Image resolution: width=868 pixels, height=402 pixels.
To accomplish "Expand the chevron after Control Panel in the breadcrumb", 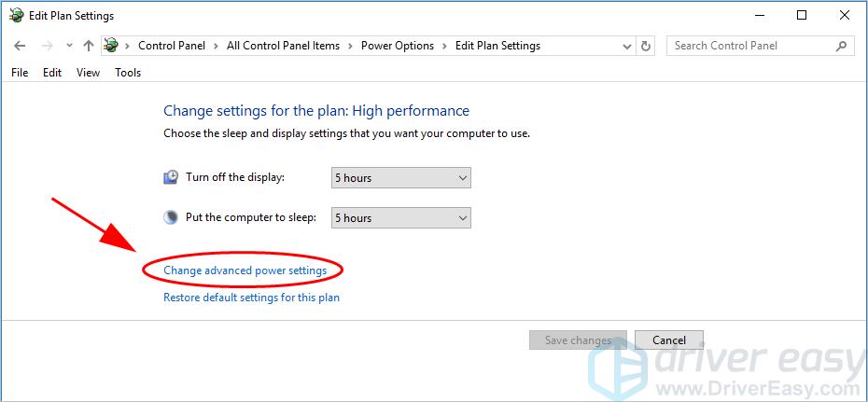I will 218,46.
